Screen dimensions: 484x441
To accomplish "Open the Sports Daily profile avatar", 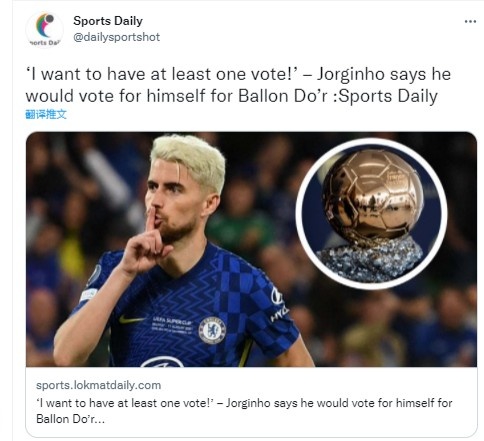I will pyautogui.click(x=44, y=29).
